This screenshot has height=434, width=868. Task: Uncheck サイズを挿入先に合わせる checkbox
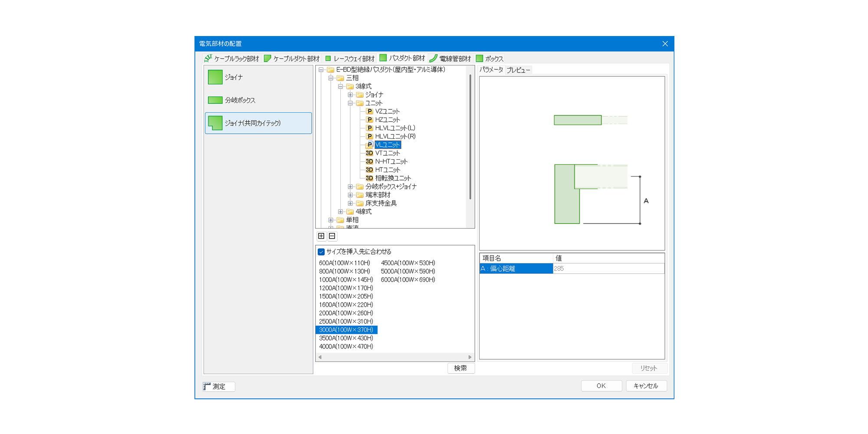[x=321, y=252]
